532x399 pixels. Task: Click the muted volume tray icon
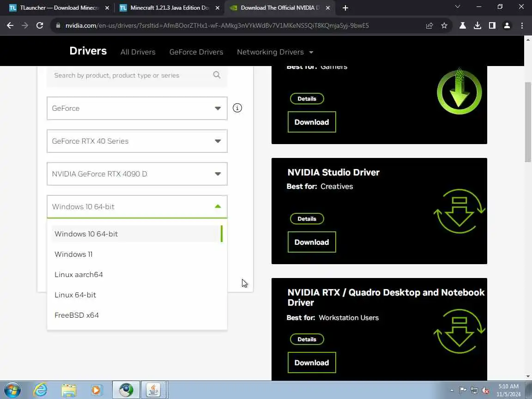click(x=485, y=391)
